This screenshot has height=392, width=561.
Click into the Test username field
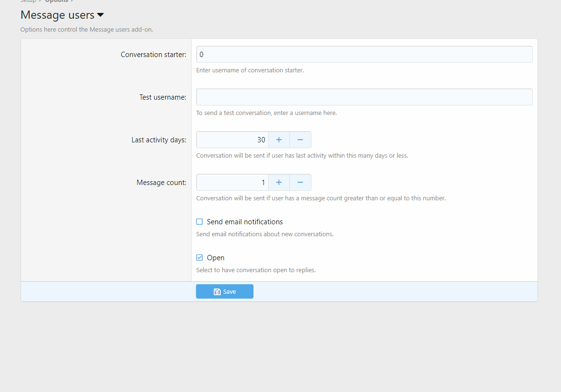click(x=364, y=97)
